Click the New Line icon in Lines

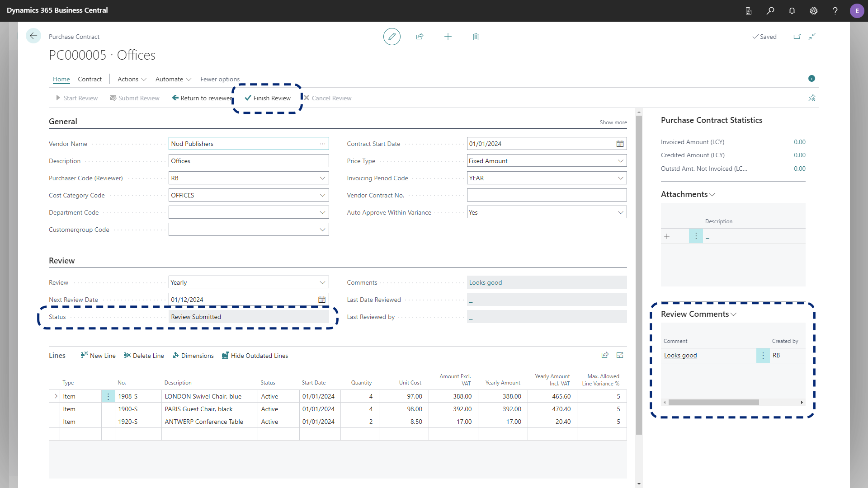click(x=84, y=355)
